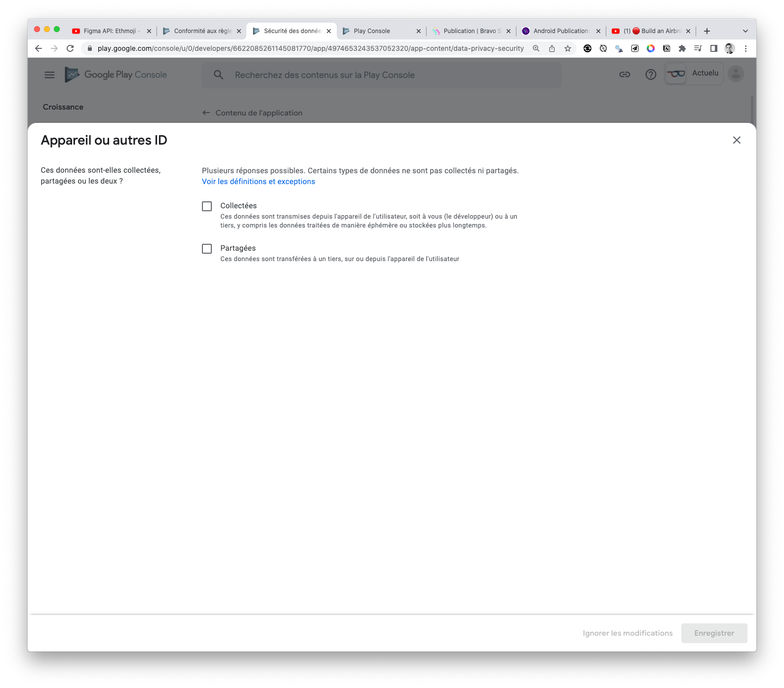
Task: Reload the current page
Action: (x=70, y=48)
